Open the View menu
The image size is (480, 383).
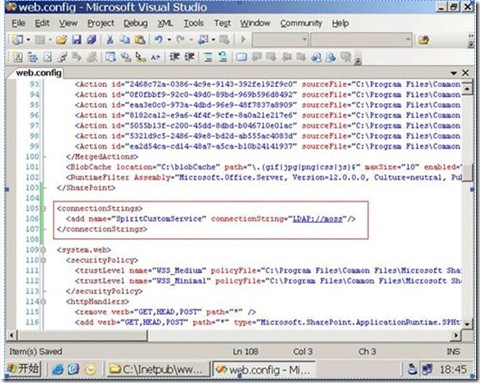coord(68,23)
